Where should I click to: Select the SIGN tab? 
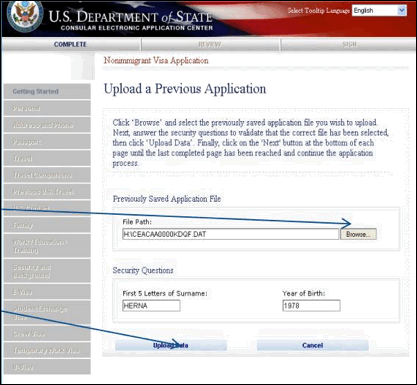click(x=349, y=44)
